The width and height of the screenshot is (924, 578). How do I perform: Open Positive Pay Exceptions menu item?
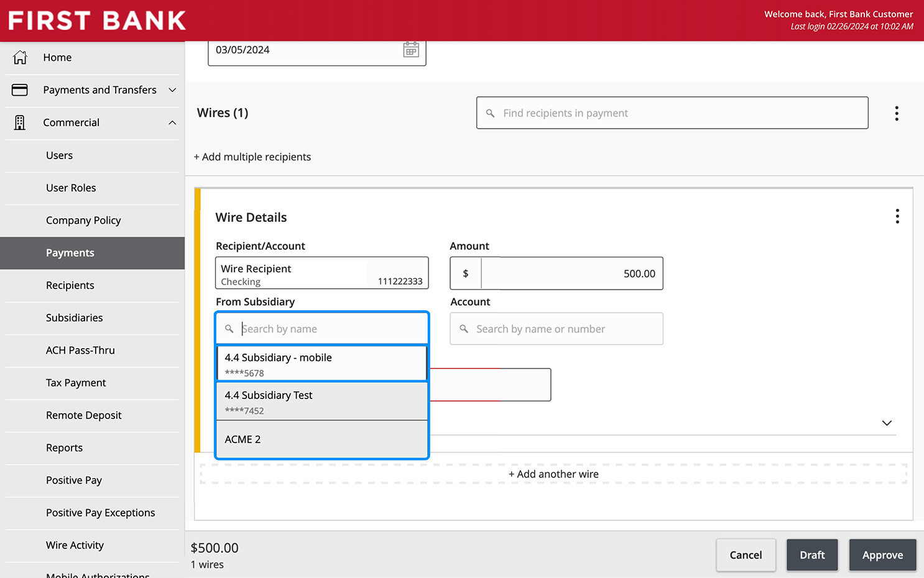click(x=93, y=513)
